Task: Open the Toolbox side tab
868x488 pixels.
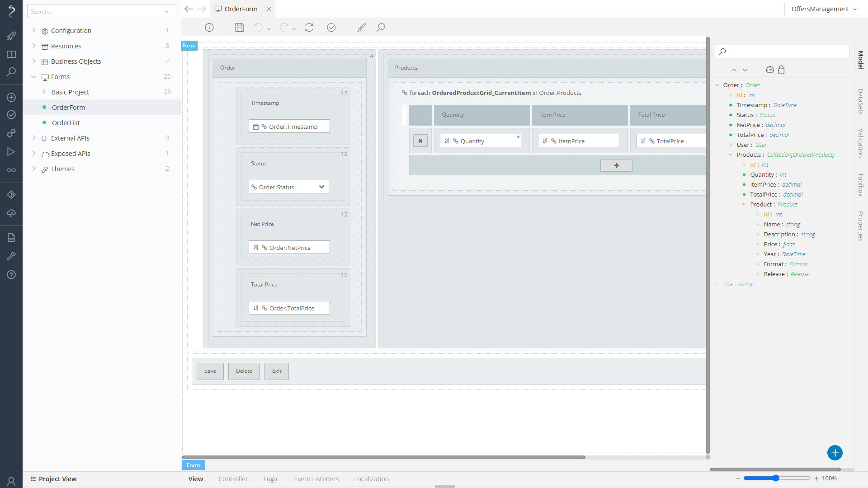Action: [861, 184]
